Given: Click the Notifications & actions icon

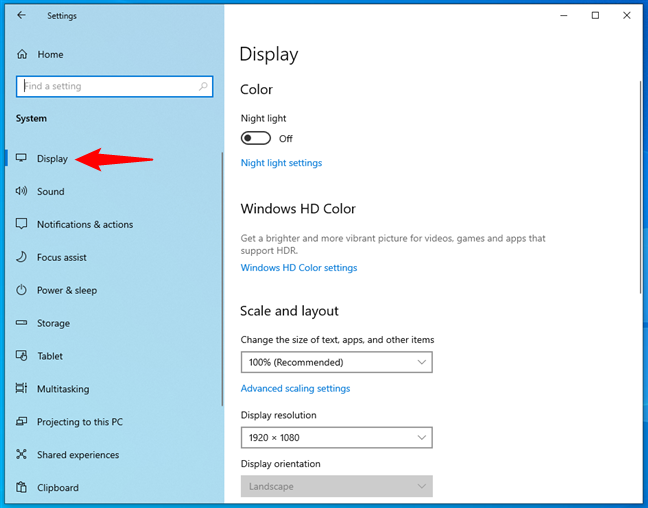Looking at the screenshot, I should 21,224.
